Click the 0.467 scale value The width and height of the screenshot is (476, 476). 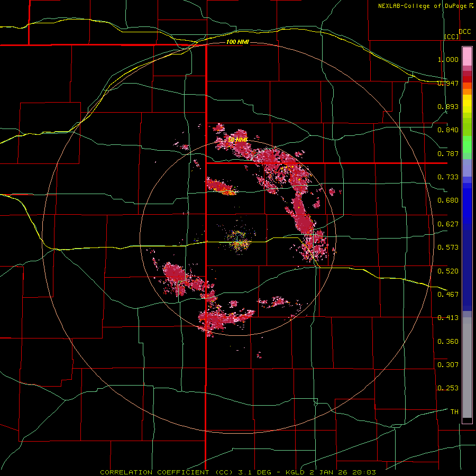[448, 294]
